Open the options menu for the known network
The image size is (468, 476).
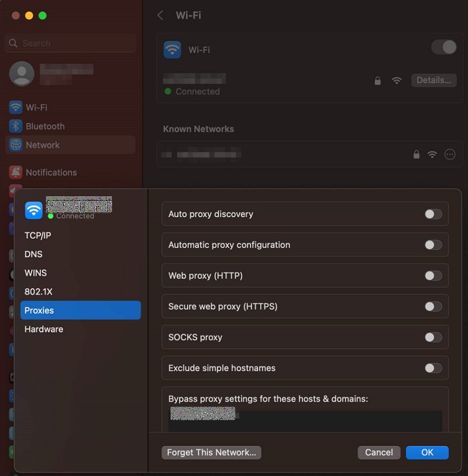(450, 154)
